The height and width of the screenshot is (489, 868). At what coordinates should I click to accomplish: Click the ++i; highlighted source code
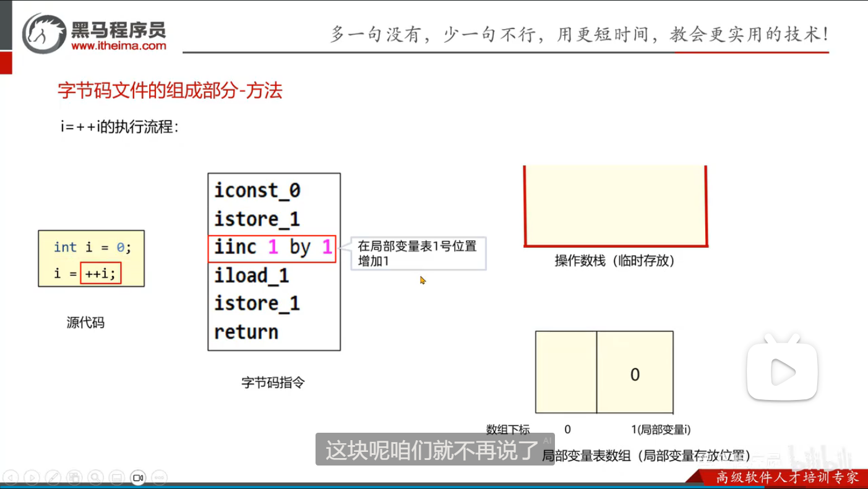[100, 273]
